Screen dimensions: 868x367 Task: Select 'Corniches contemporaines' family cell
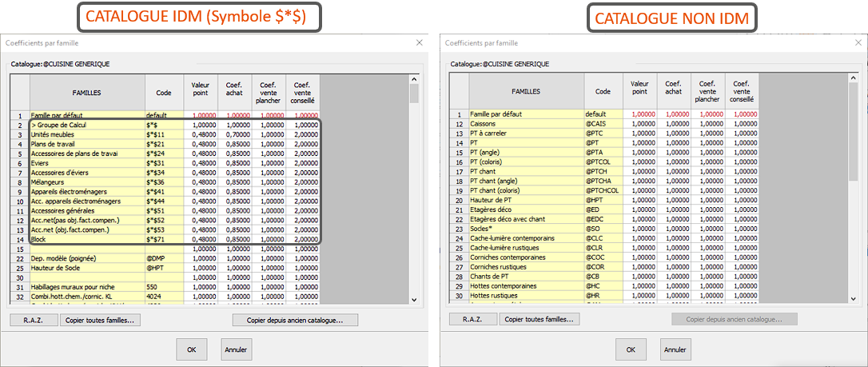pos(527,257)
